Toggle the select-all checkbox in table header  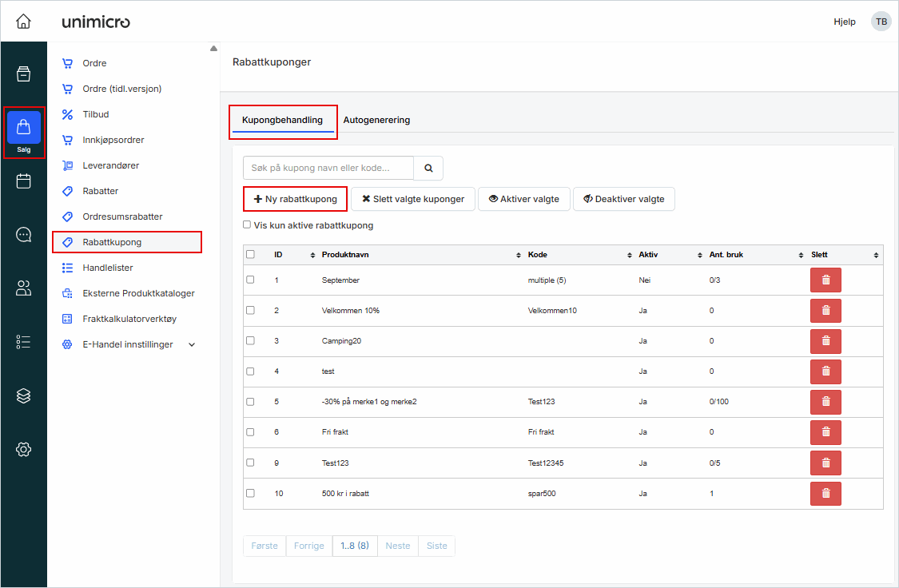(250, 255)
